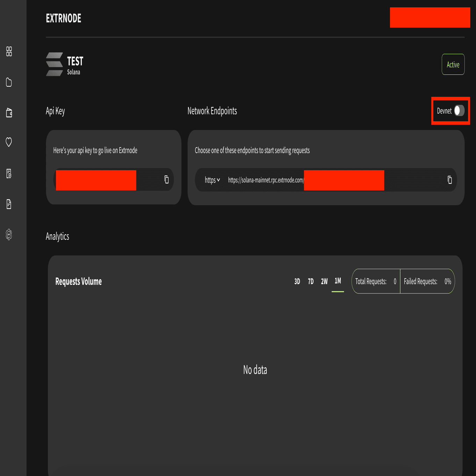
Task: Copy the API key with the copy icon
Action: pyautogui.click(x=166, y=180)
